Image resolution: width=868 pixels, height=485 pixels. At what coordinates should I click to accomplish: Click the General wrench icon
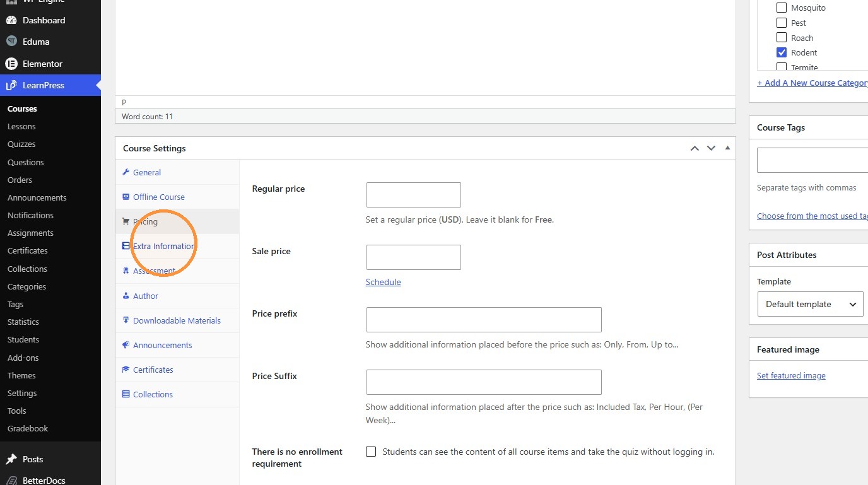[126, 172]
